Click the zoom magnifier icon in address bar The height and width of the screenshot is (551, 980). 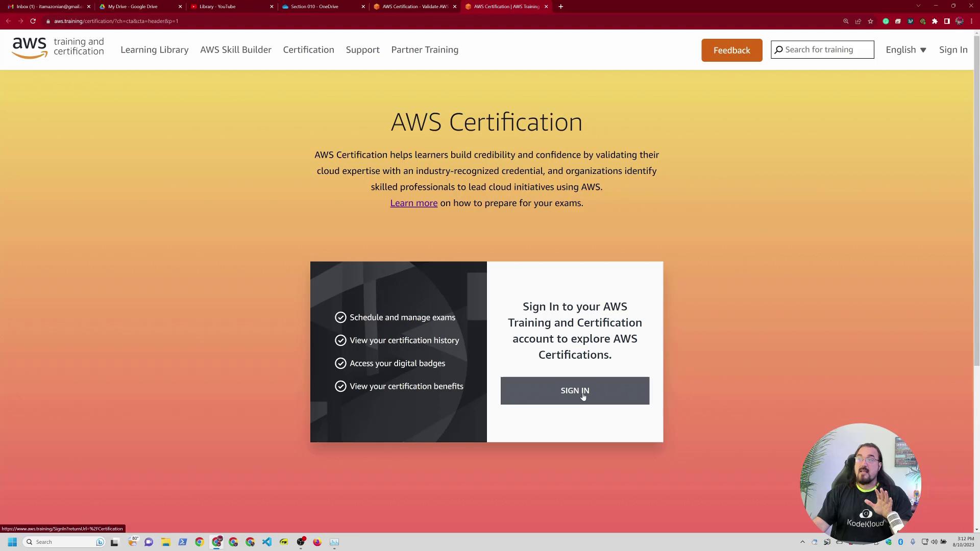point(846,21)
